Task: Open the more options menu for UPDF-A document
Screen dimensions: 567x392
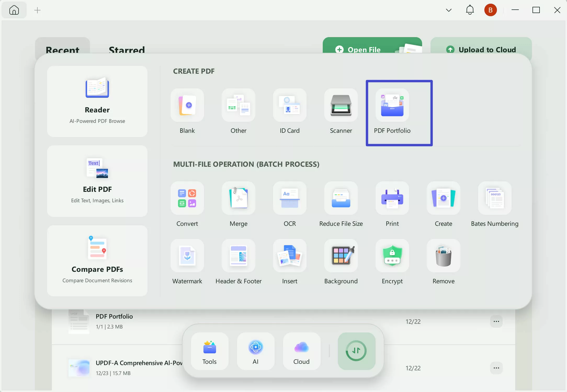Action: pyautogui.click(x=496, y=368)
